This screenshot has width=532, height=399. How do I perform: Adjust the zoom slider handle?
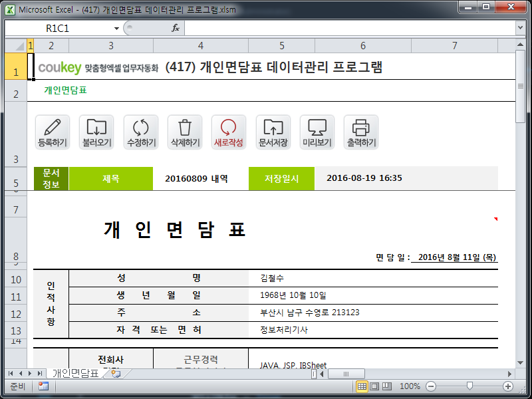click(469, 386)
